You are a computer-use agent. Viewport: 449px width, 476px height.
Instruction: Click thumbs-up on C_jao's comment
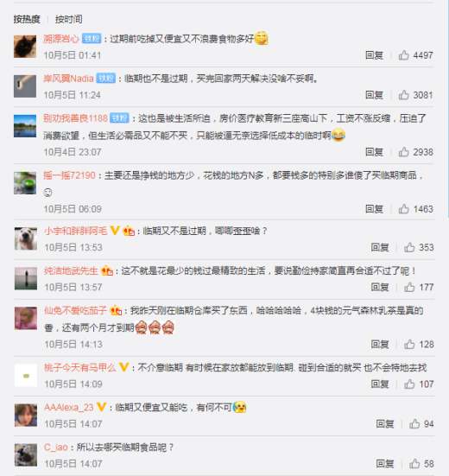pyautogui.click(x=414, y=464)
